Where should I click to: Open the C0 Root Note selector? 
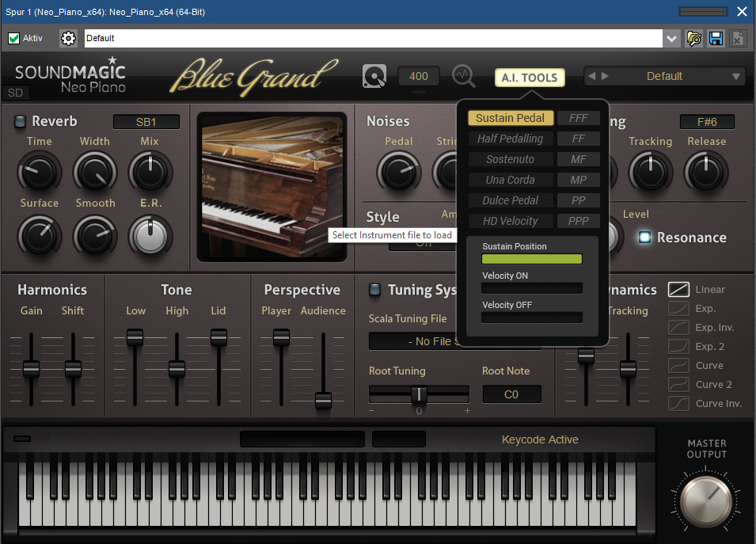pos(511,394)
